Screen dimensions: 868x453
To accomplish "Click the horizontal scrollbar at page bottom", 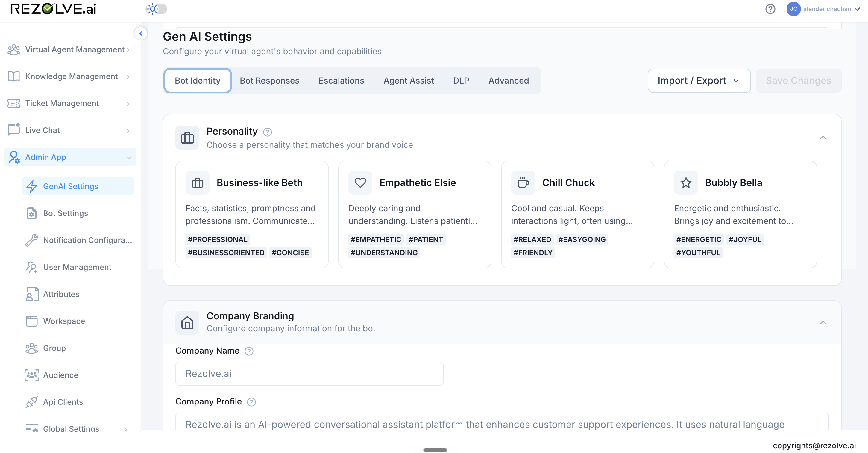I will pyautogui.click(x=435, y=450).
